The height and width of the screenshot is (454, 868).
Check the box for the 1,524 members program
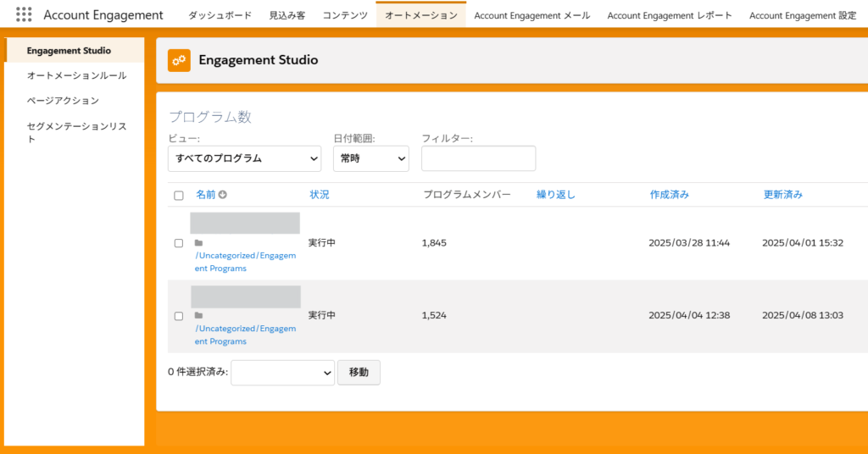[178, 316]
